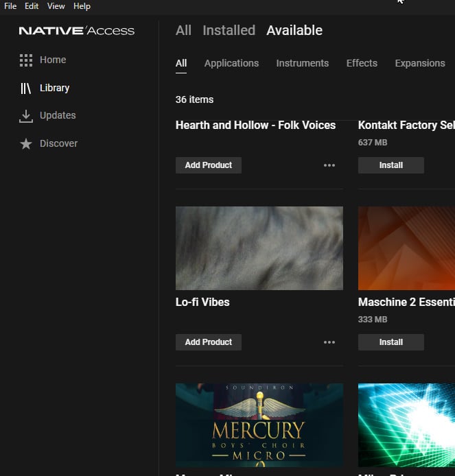Filter by Instruments category
This screenshot has height=476, width=455.
click(302, 63)
